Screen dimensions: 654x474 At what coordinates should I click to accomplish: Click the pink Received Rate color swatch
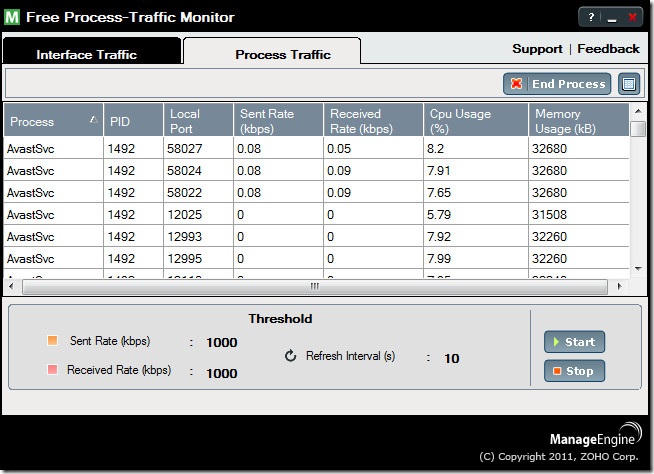(x=53, y=370)
